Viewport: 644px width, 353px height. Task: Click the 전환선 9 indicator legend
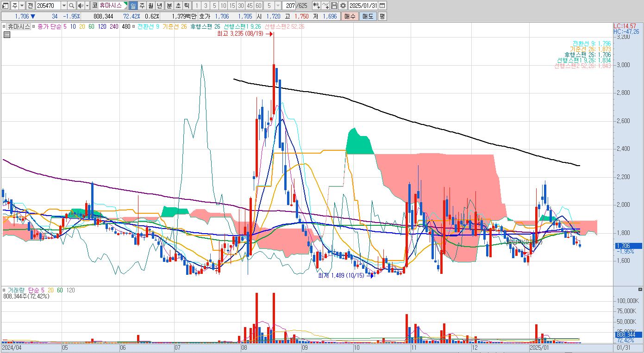coord(149,26)
